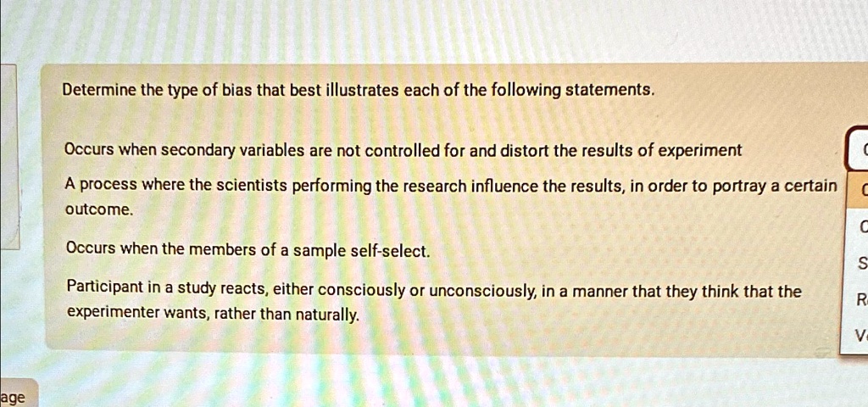This screenshot has width=868, height=407.
Task: Open the bias dropdown beside the first statement
Action: pyautogui.click(x=856, y=152)
